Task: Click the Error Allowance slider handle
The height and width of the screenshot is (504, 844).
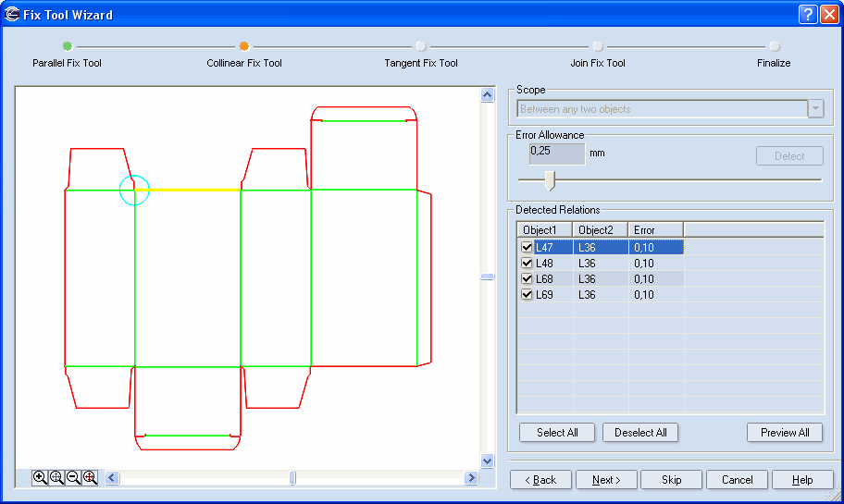Action: point(550,179)
